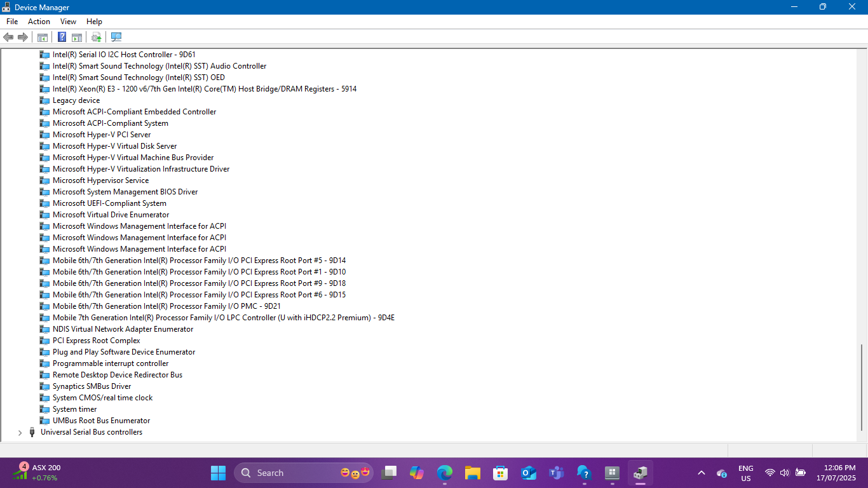Image resolution: width=868 pixels, height=488 pixels.
Task: Select Microsoft Hyper-V Virtual Disk Server
Action: click(114, 146)
